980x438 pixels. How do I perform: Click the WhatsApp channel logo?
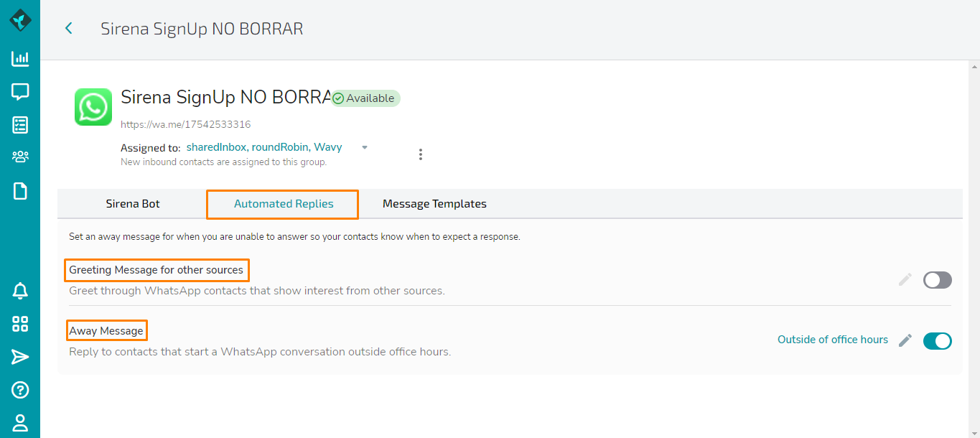tap(93, 107)
